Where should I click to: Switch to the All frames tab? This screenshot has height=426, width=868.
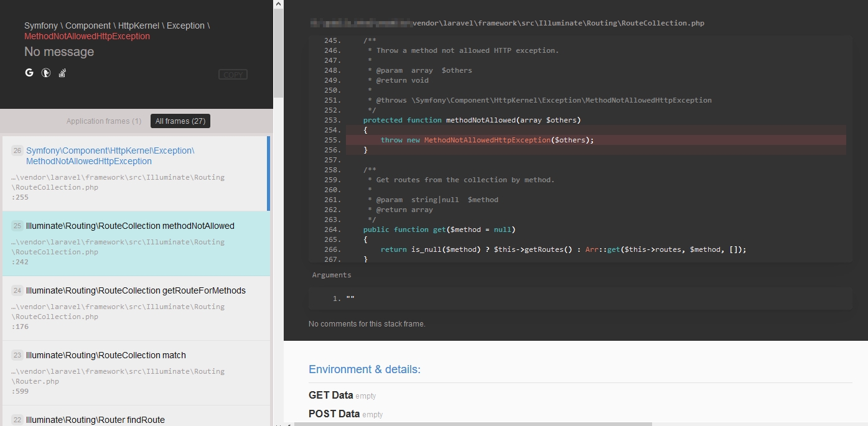tap(180, 121)
